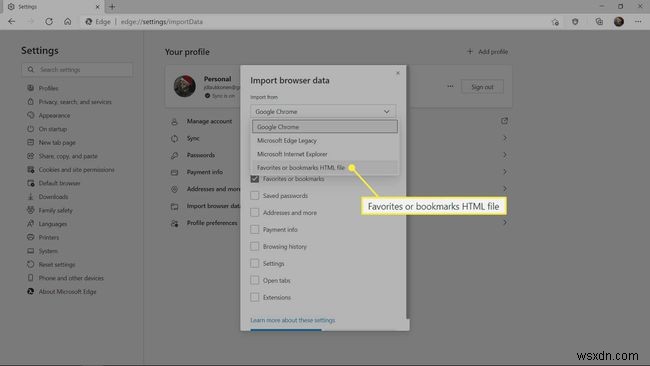Switch to the Settings browser tab
Viewport: 650px width, 366px height.
pos(53,7)
